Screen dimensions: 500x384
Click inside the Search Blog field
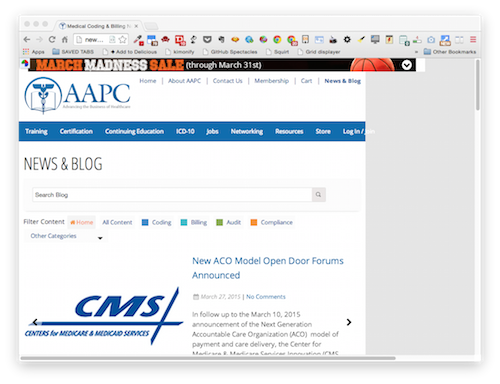coord(172,195)
